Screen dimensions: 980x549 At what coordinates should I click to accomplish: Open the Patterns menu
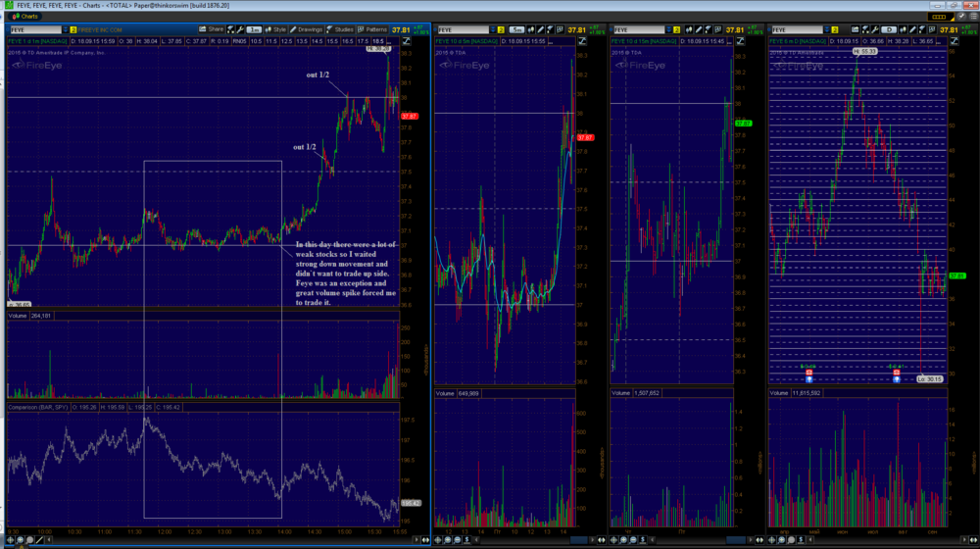pyautogui.click(x=372, y=29)
